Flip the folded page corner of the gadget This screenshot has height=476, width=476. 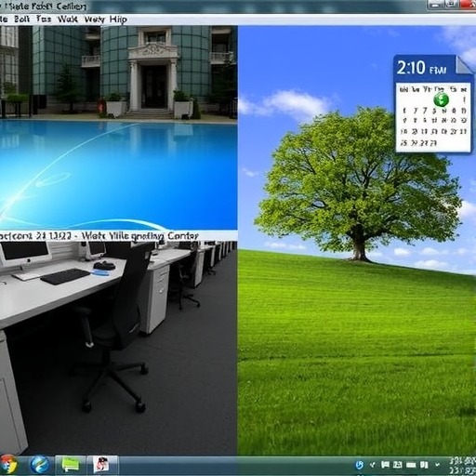pyautogui.click(x=463, y=65)
